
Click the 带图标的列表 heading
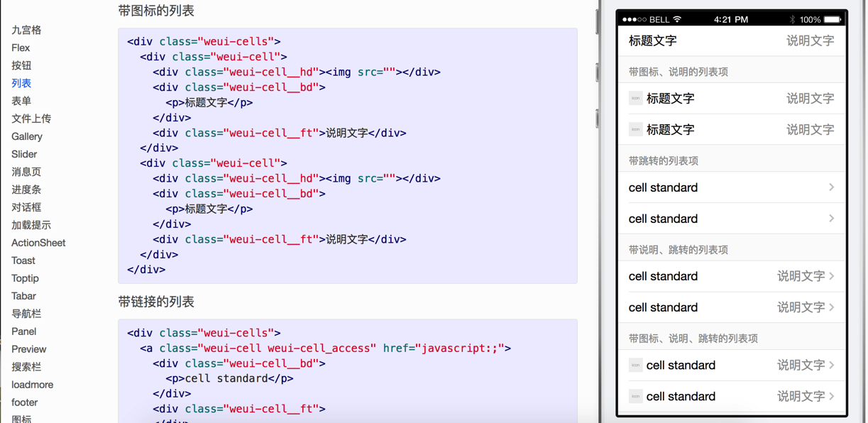(x=156, y=11)
